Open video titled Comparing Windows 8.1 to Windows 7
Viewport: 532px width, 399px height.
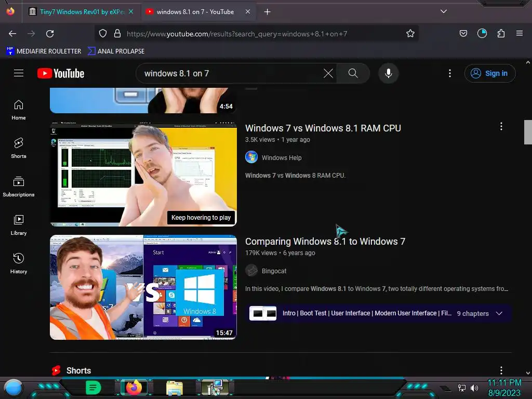(x=325, y=241)
